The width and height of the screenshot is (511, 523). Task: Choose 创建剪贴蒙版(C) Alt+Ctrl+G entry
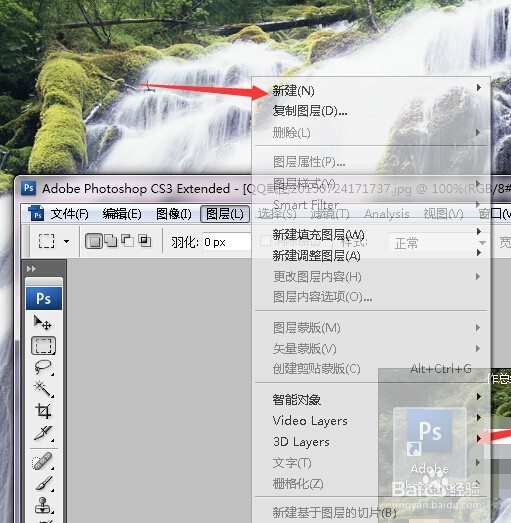(x=371, y=369)
